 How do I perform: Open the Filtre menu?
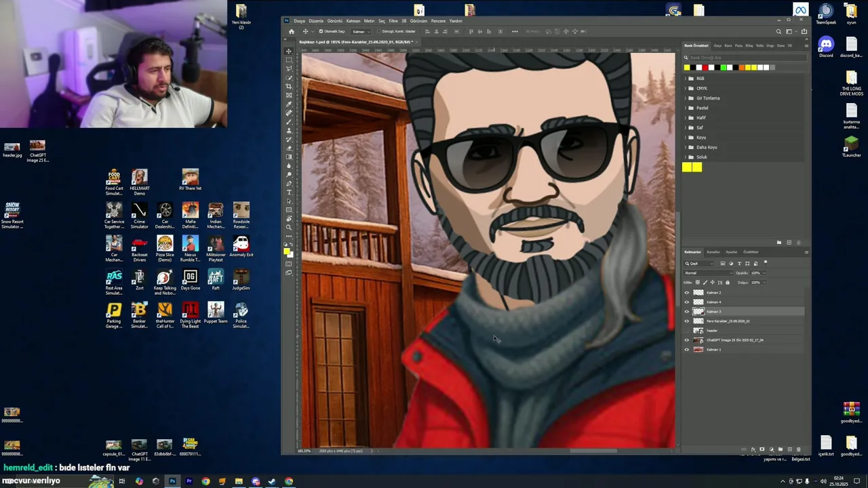click(x=393, y=21)
